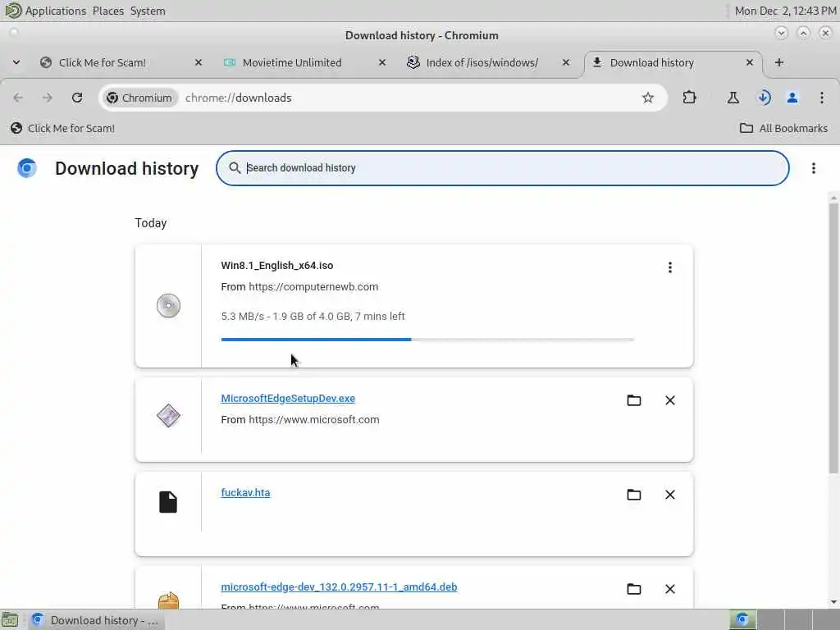Close the Download history tab
This screenshot has height=630, width=840.
[750, 62]
